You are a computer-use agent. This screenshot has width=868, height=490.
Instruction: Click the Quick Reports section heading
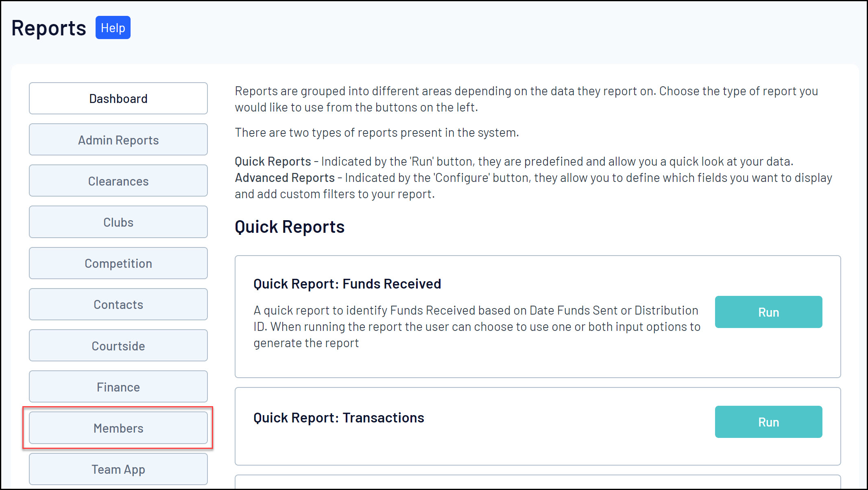click(x=289, y=227)
